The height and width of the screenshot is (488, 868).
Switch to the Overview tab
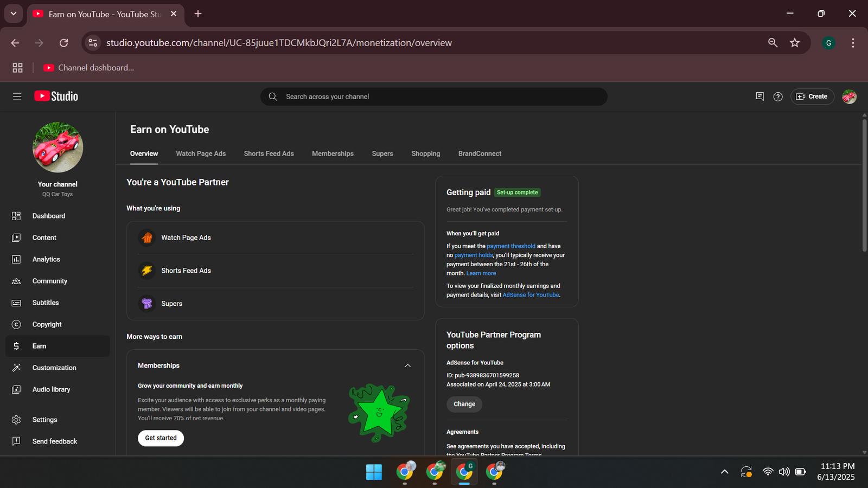[x=144, y=154]
